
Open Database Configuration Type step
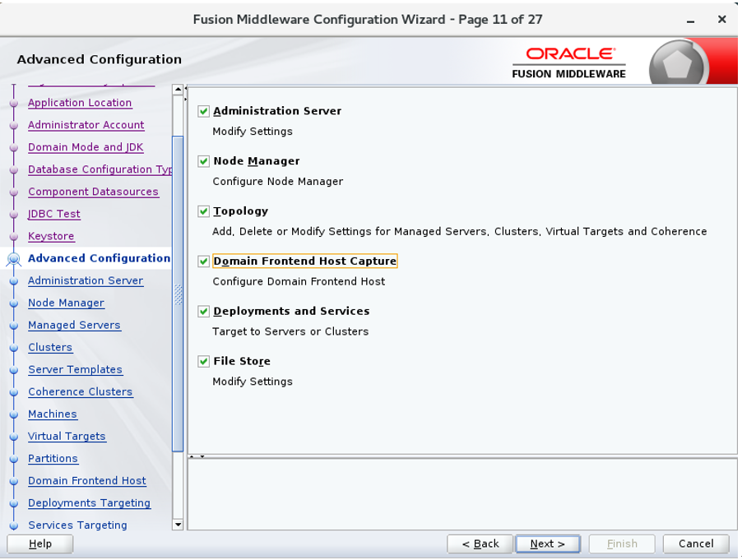[100, 169]
